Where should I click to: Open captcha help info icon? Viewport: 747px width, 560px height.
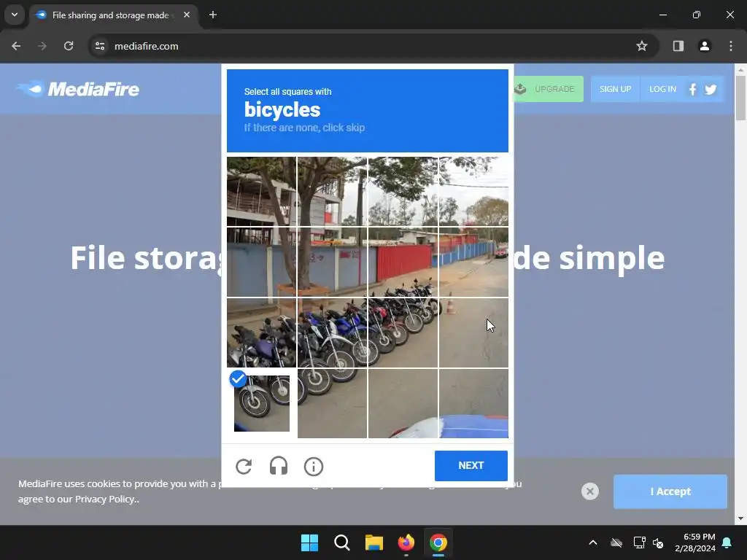coord(314,467)
